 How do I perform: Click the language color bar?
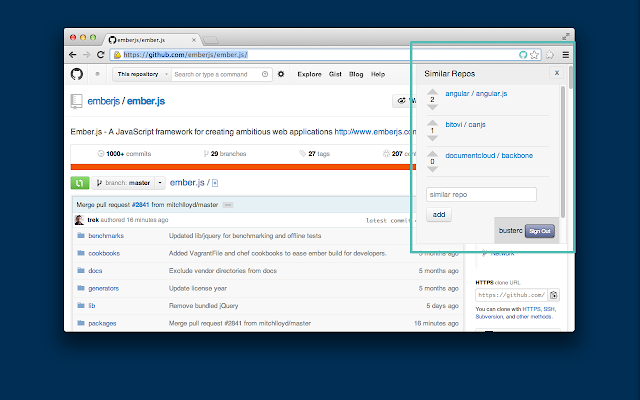click(x=243, y=167)
